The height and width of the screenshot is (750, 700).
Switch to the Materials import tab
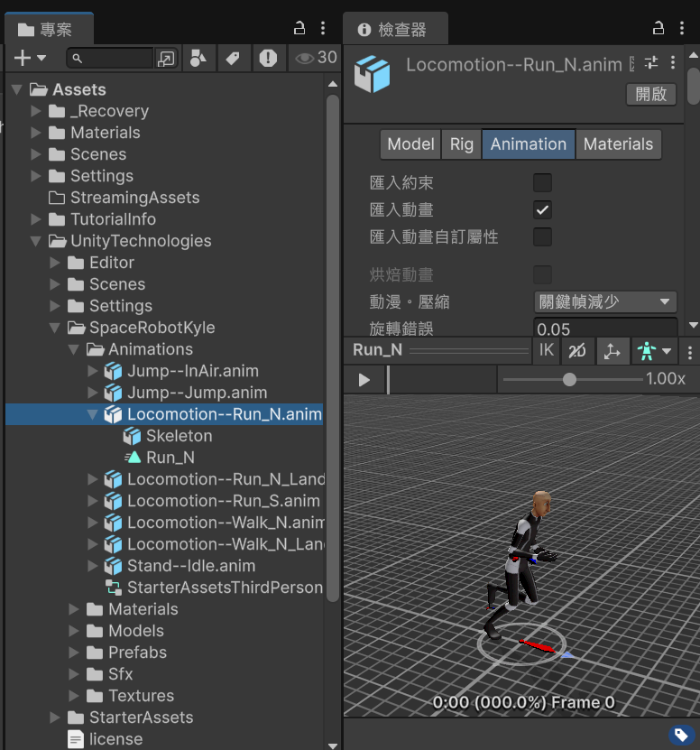618,144
